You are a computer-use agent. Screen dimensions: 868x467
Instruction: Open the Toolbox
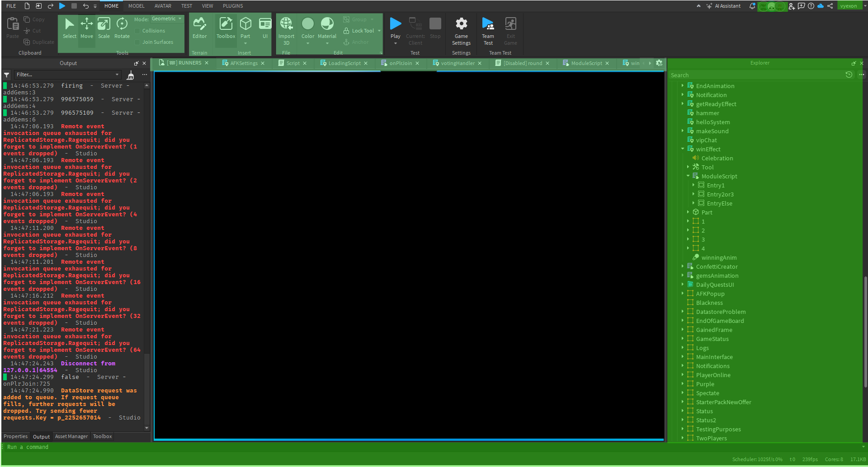pyautogui.click(x=226, y=28)
